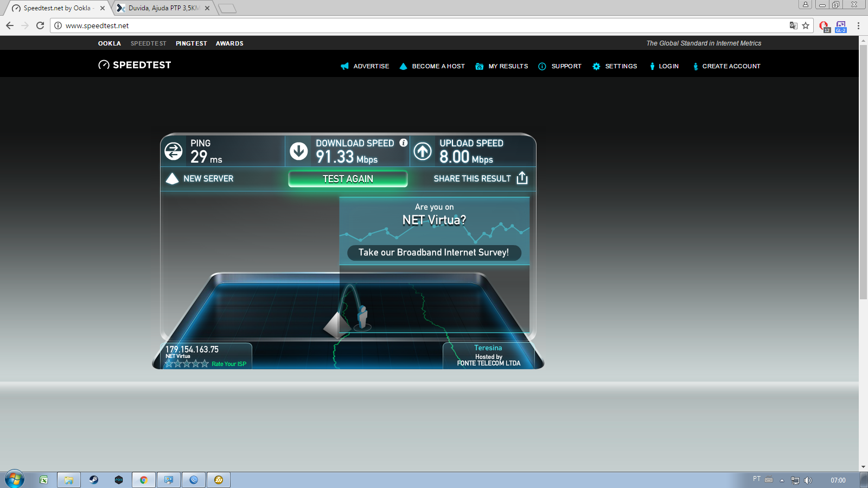The height and width of the screenshot is (488, 868).
Task: Click the Become a Host triangle icon
Action: [x=403, y=66]
